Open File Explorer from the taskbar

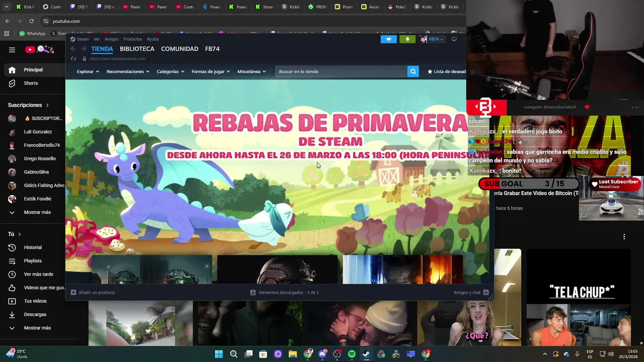293,354
